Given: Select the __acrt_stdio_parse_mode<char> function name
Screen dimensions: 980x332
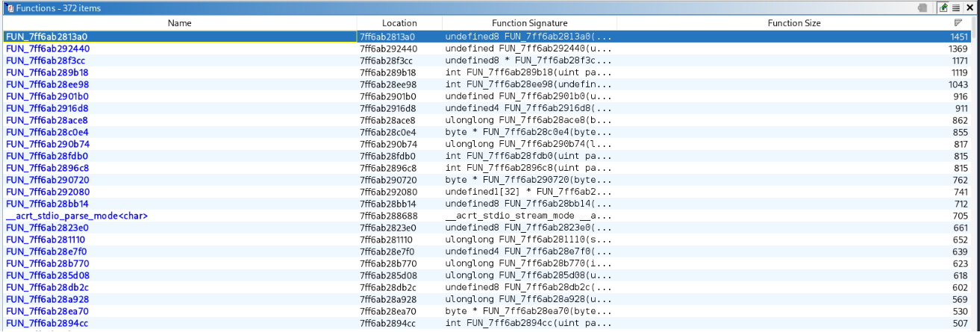Looking at the screenshot, I should (77, 216).
